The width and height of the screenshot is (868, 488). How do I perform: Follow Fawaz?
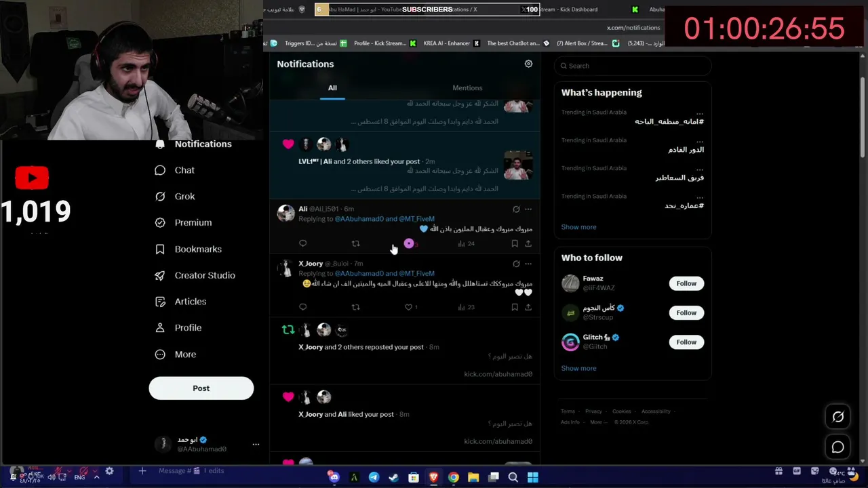tap(686, 283)
